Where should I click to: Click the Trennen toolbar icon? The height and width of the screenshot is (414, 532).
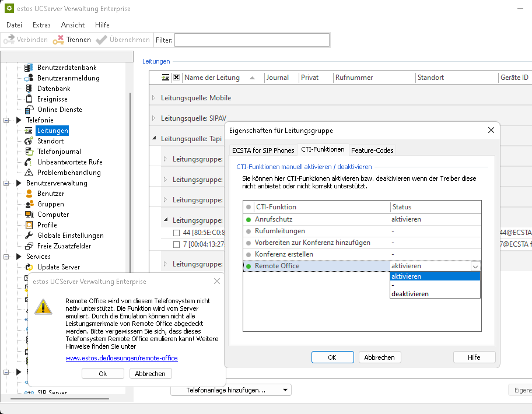pyautogui.click(x=58, y=40)
